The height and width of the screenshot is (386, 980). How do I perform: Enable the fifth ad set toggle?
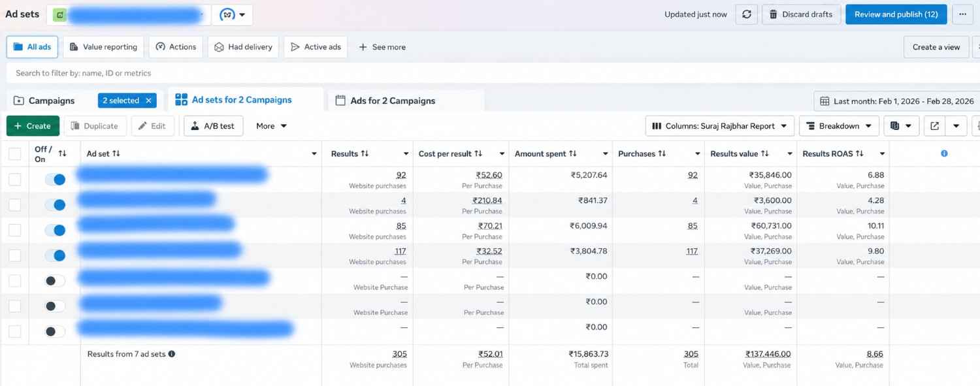click(x=56, y=281)
